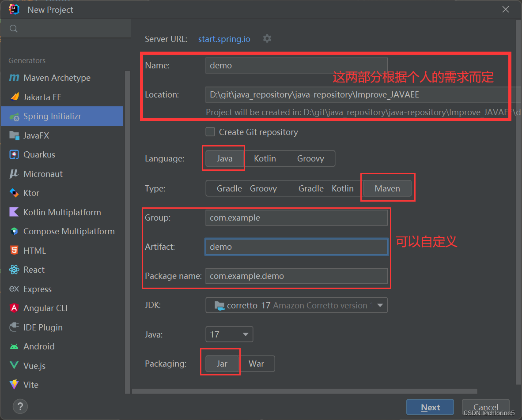This screenshot has height=420, width=522.
Task: Select Kotlin Multiplatform generator entry
Action: click(62, 212)
